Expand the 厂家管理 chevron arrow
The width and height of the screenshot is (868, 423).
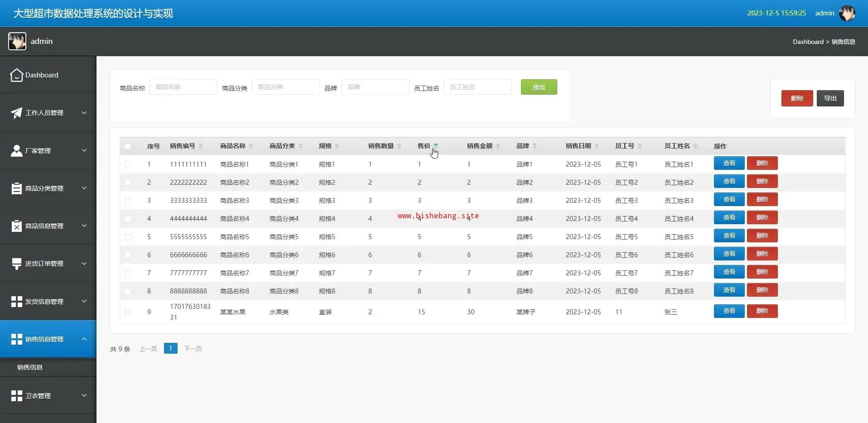[84, 150]
